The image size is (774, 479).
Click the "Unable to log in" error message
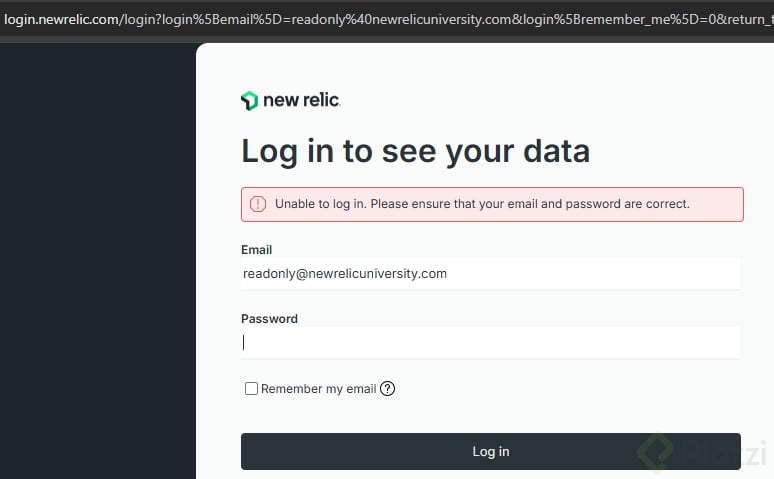[482, 204]
